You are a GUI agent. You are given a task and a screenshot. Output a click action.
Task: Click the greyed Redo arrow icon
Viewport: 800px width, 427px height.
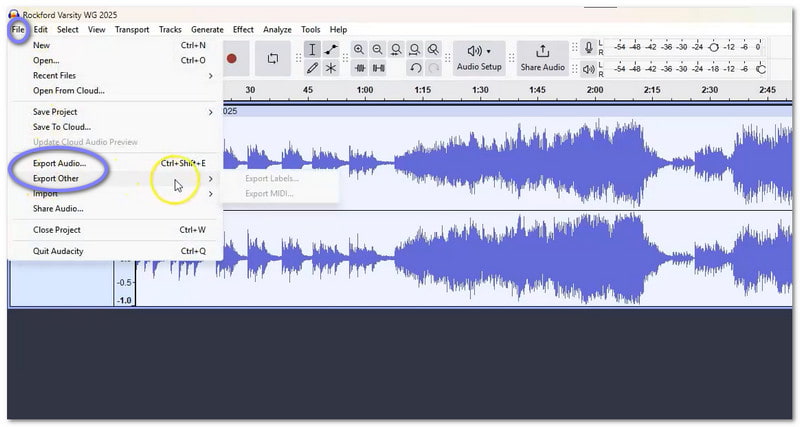coord(434,67)
